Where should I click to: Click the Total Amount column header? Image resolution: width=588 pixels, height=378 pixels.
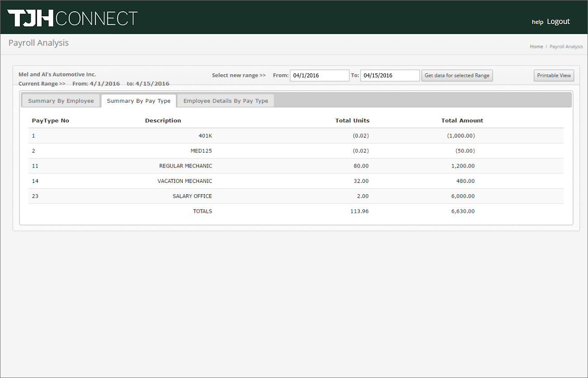[462, 120]
